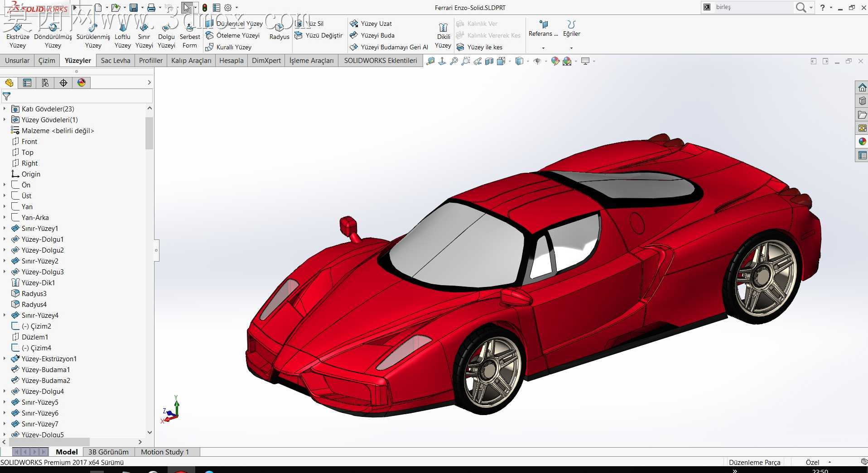This screenshot has width=868, height=473.
Task: Click the Section View icon
Action: pyautogui.click(x=489, y=61)
